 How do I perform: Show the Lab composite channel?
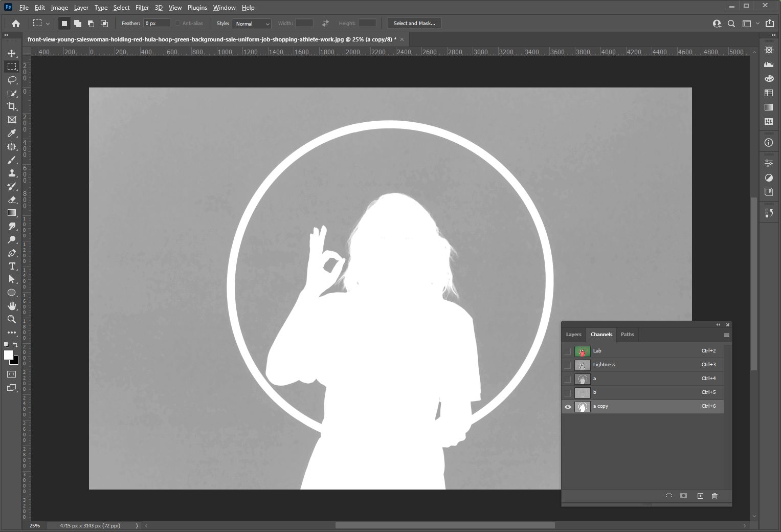(568, 351)
